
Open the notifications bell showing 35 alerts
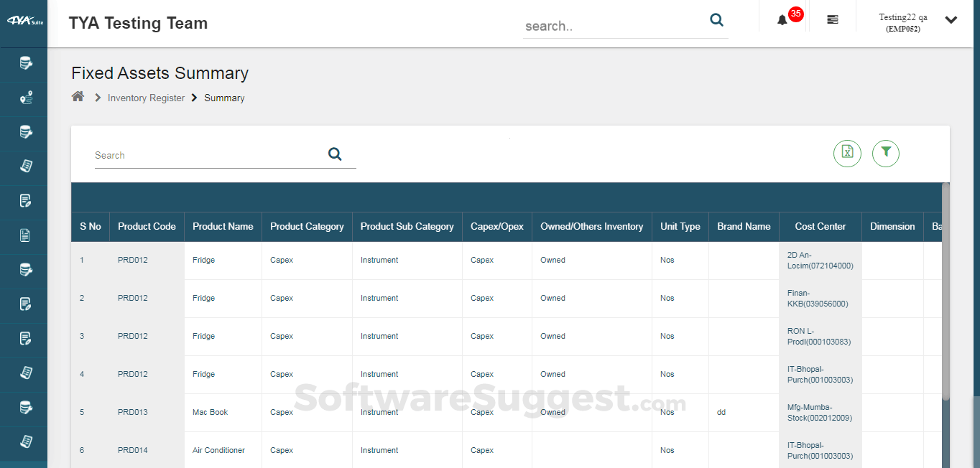coord(782,19)
